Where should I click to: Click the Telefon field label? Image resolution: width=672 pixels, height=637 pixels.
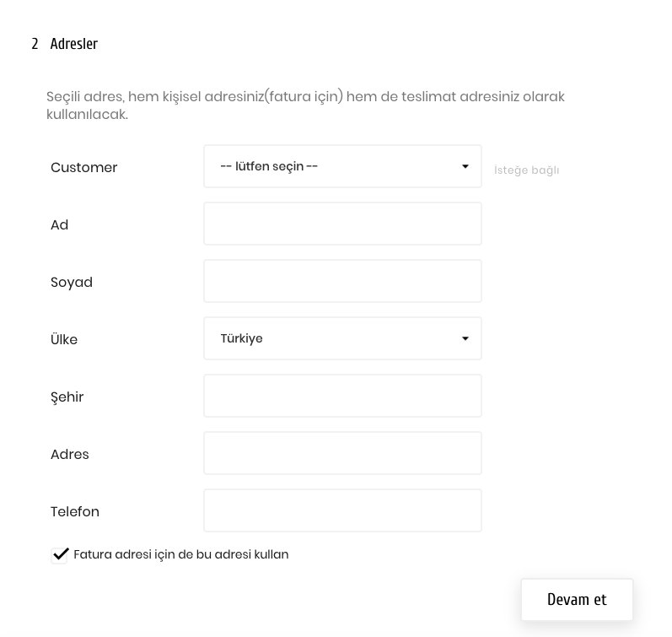[75, 511]
